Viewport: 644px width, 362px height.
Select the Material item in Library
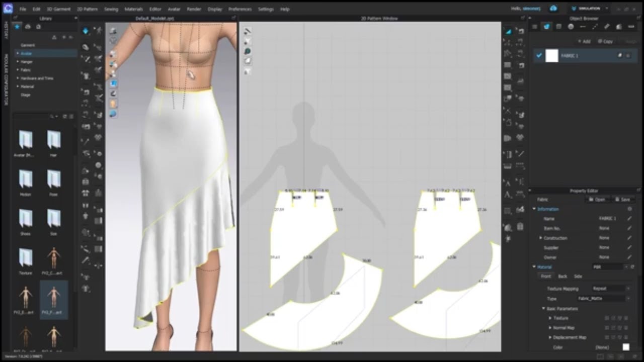[27, 86]
